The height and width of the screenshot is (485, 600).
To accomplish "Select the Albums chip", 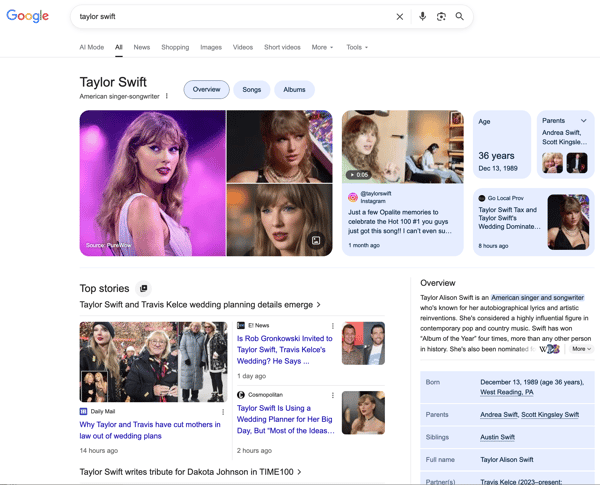I will click(294, 90).
